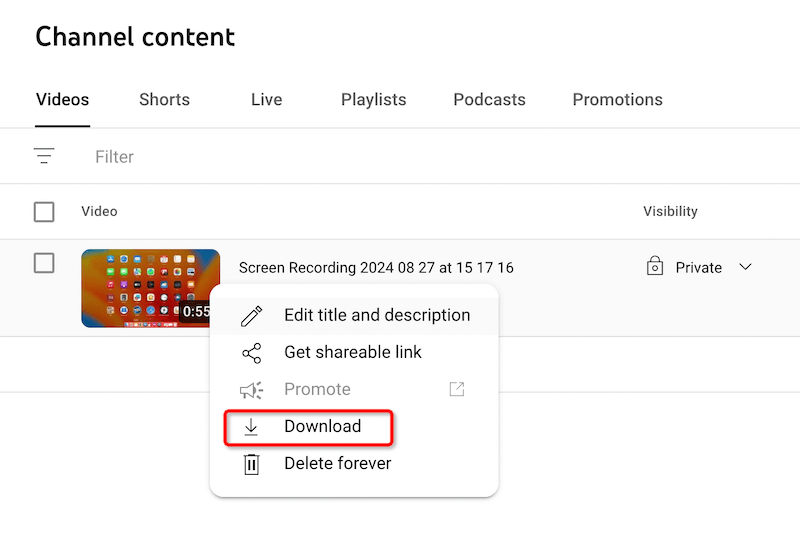This screenshot has width=800, height=534.
Task: Choose Get shareable link menu item
Action: [x=353, y=352]
